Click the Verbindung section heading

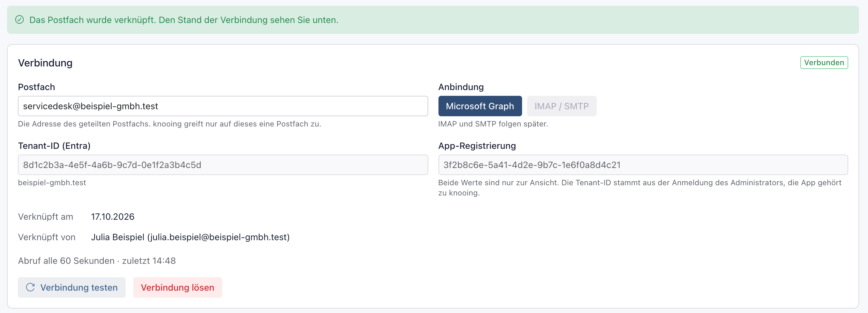[45, 63]
